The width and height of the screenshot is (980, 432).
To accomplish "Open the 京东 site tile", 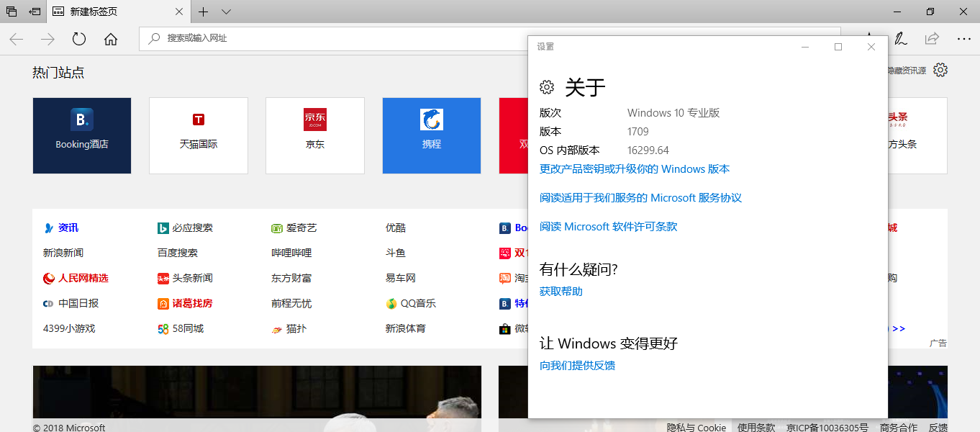I will click(315, 135).
